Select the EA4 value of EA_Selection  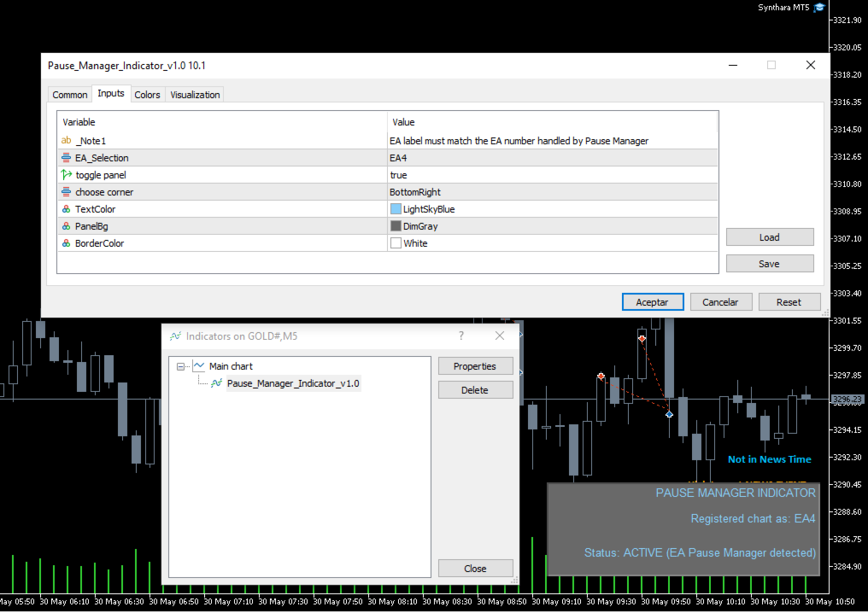(x=553, y=158)
